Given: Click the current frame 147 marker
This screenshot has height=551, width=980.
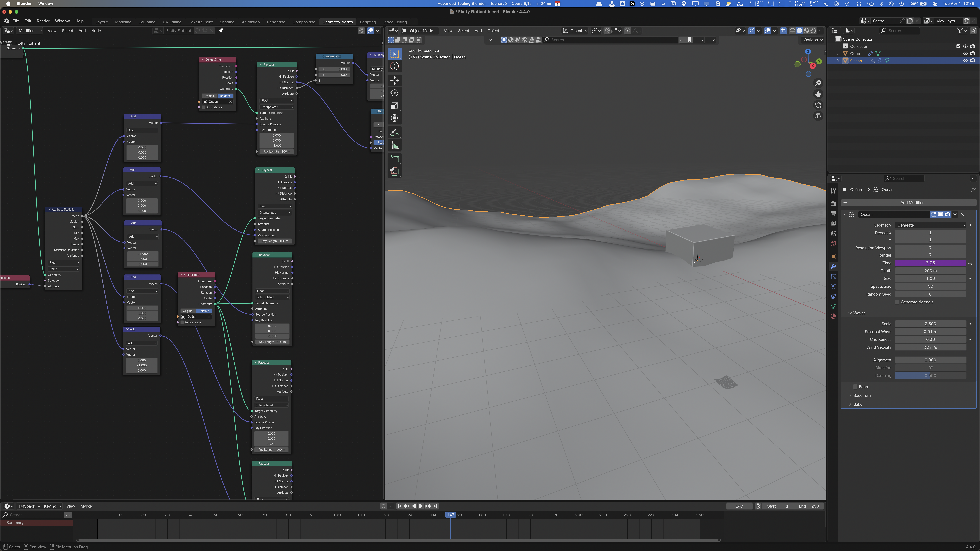Looking at the screenshot, I should (x=450, y=515).
